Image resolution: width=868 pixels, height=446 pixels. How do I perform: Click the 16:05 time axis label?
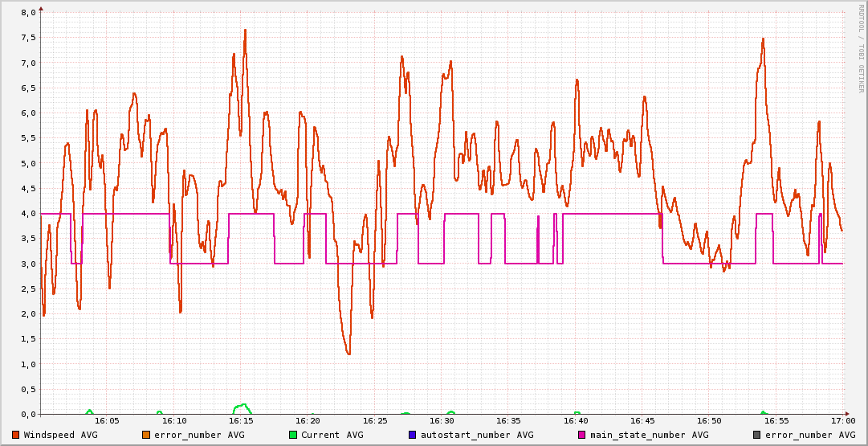coord(108,420)
